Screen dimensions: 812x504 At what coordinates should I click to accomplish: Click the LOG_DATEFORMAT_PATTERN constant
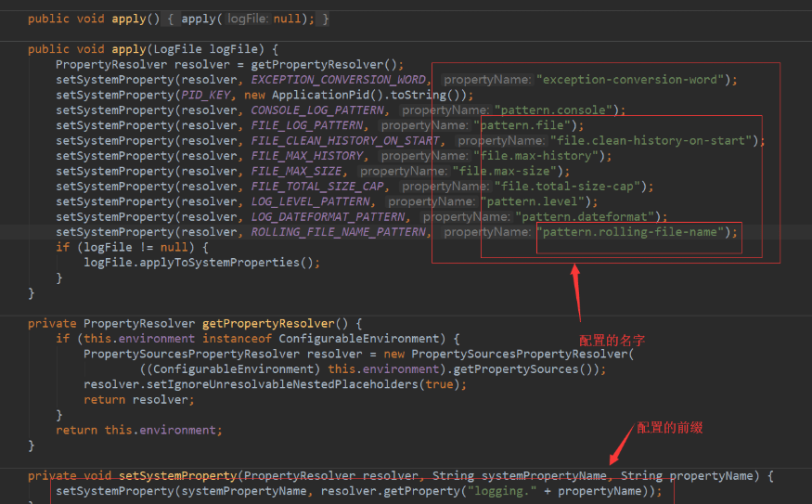[x=328, y=217]
